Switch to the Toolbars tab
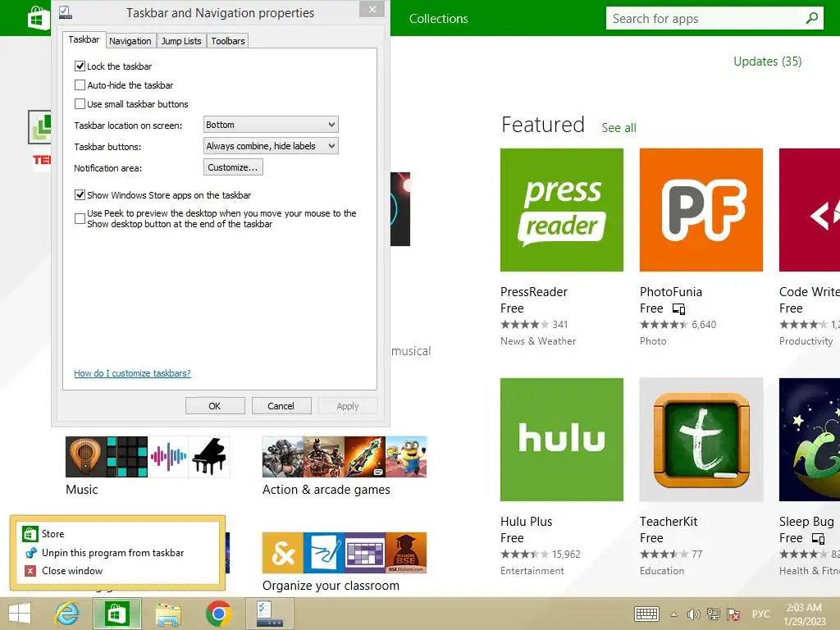This screenshot has width=840, height=630. coord(228,41)
